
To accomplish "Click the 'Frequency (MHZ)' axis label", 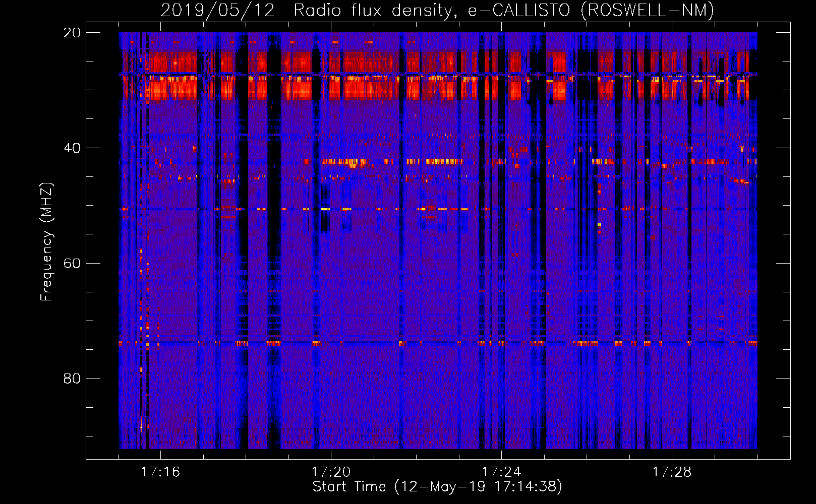I will coord(46,242).
